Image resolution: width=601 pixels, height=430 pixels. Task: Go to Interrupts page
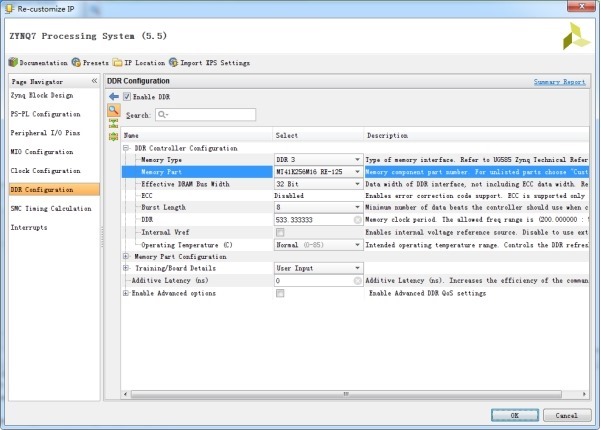pos(29,227)
